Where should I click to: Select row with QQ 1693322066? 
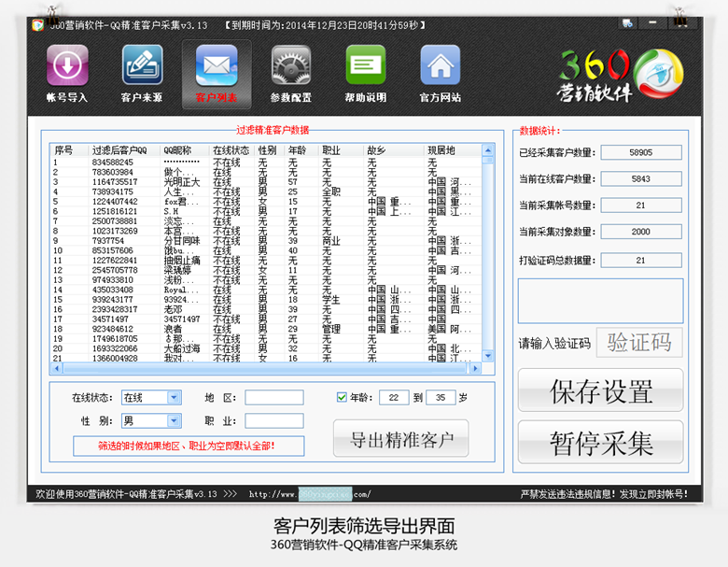pyautogui.click(x=266, y=348)
